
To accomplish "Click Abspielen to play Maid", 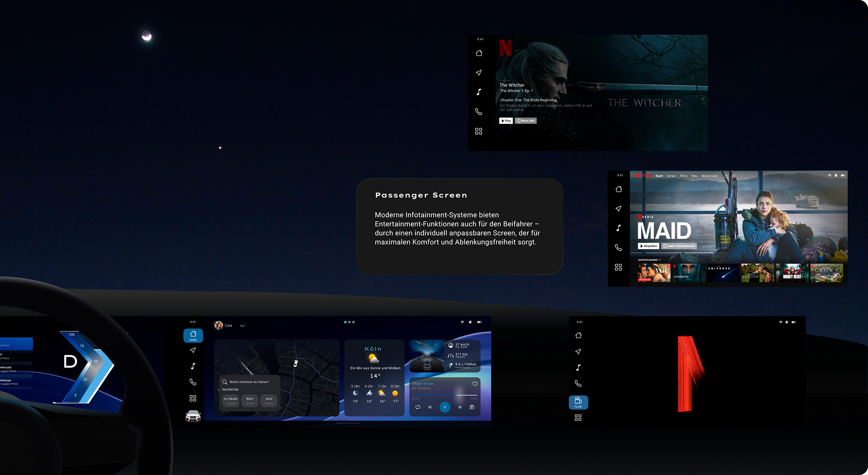I will click(x=649, y=246).
